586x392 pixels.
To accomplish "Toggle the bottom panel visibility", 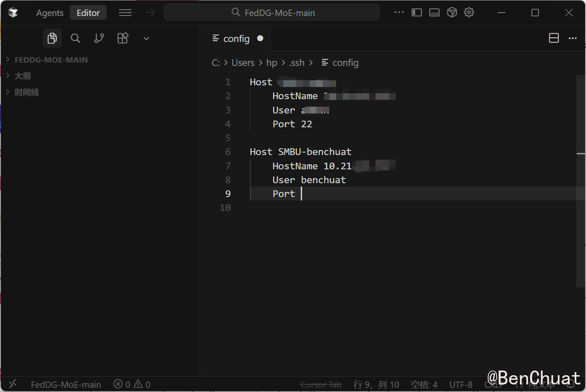I will click(x=434, y=13).
